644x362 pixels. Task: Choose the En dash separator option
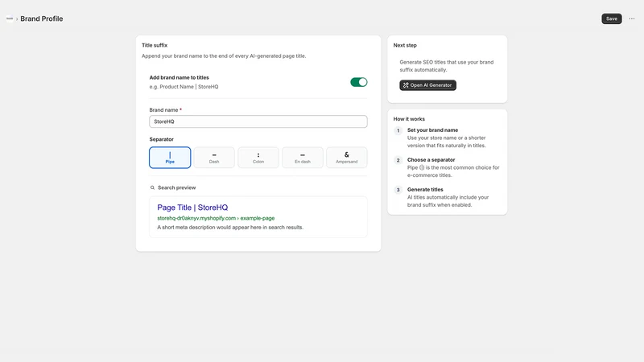303,158
